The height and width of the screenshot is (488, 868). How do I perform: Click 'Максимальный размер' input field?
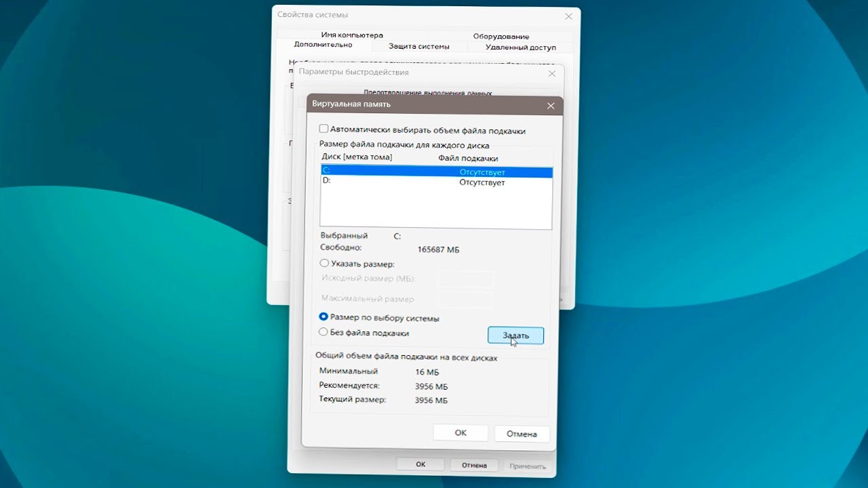pyautogui.click(x=465, y=299)
